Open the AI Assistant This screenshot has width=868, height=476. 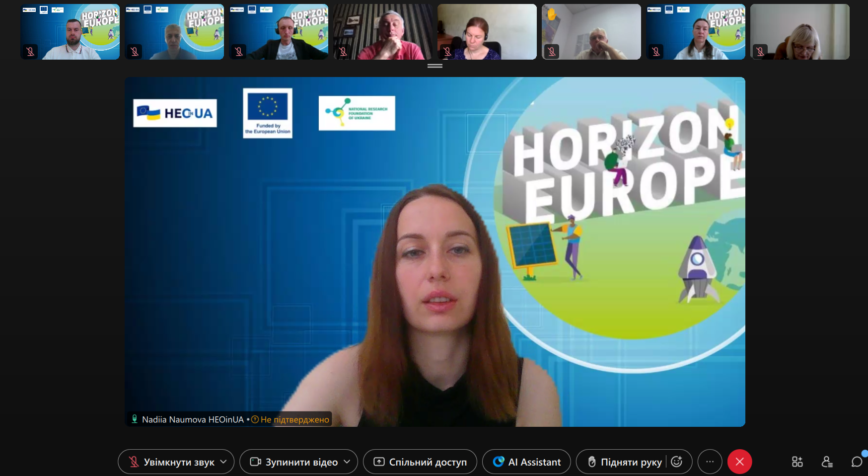tap(526, 462)
